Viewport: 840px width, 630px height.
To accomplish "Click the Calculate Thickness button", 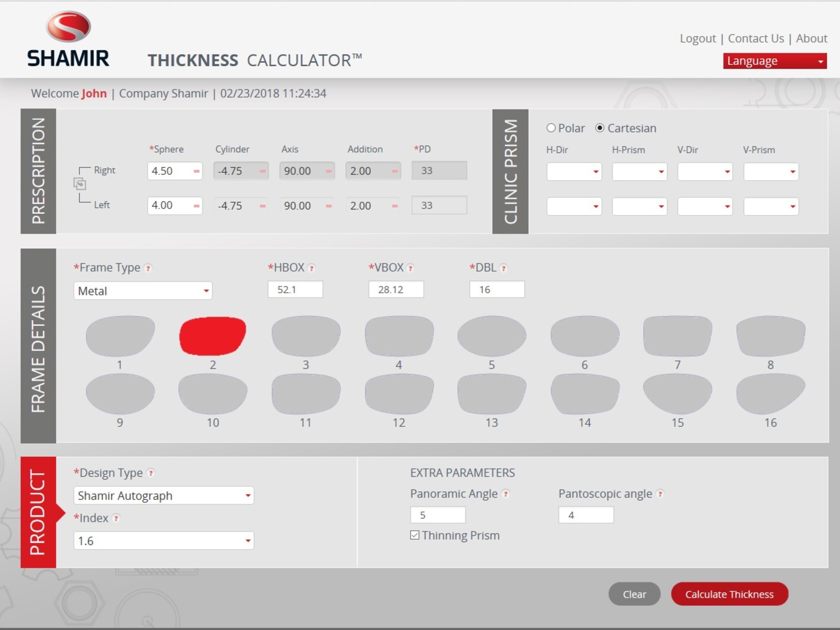I will coord(729,594).
